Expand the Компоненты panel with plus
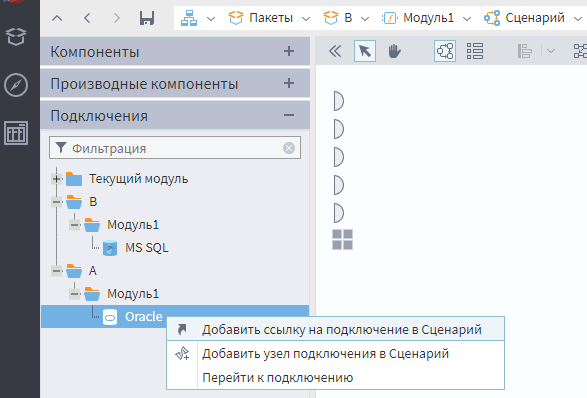Screen dimensions: 587x398 289,51
